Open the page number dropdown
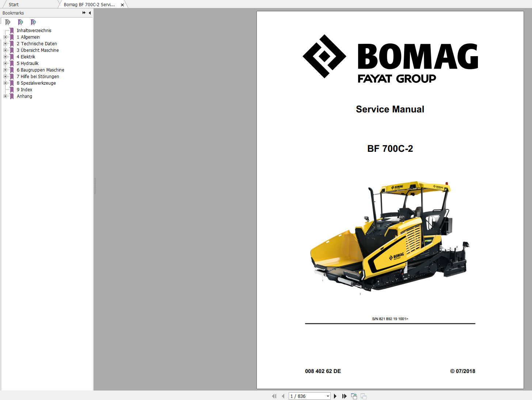Screen dimensions: 532x400 click(x=328, y=396)
